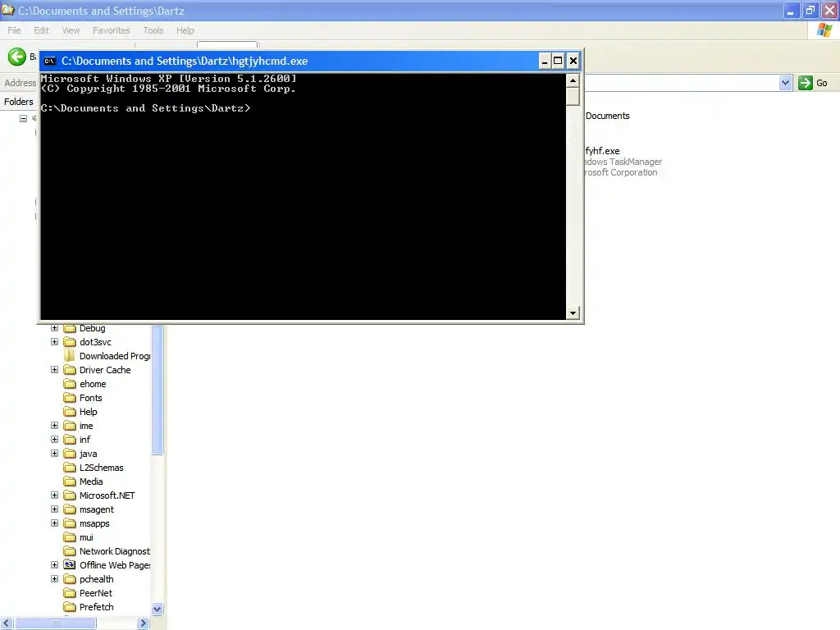Expand the msagent folder node

[x=55, y=509]
